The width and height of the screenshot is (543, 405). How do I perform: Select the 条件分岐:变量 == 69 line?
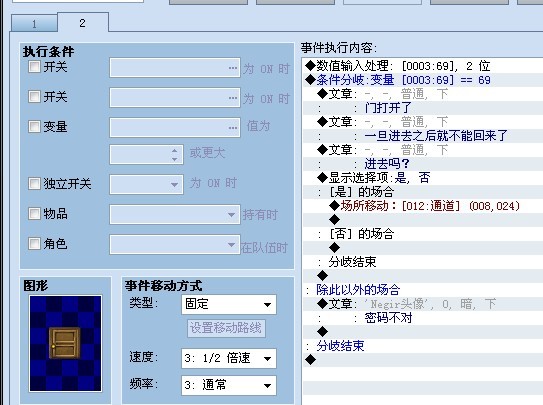click(423, 80)
